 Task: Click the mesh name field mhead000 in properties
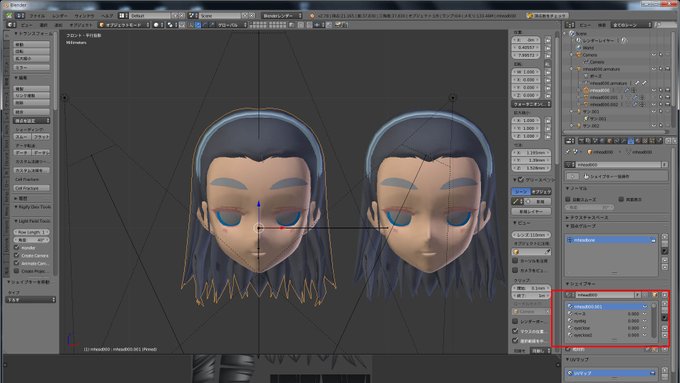click(618, 165)
